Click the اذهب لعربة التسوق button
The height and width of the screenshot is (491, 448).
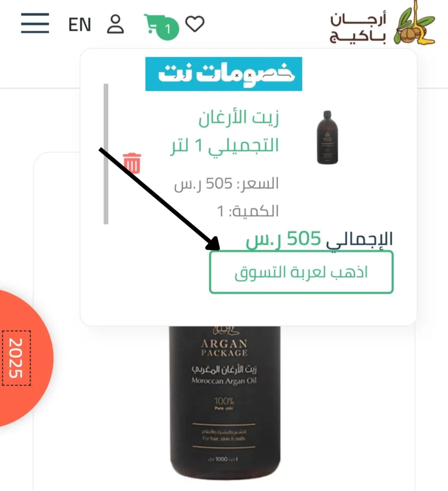(301, 272)
